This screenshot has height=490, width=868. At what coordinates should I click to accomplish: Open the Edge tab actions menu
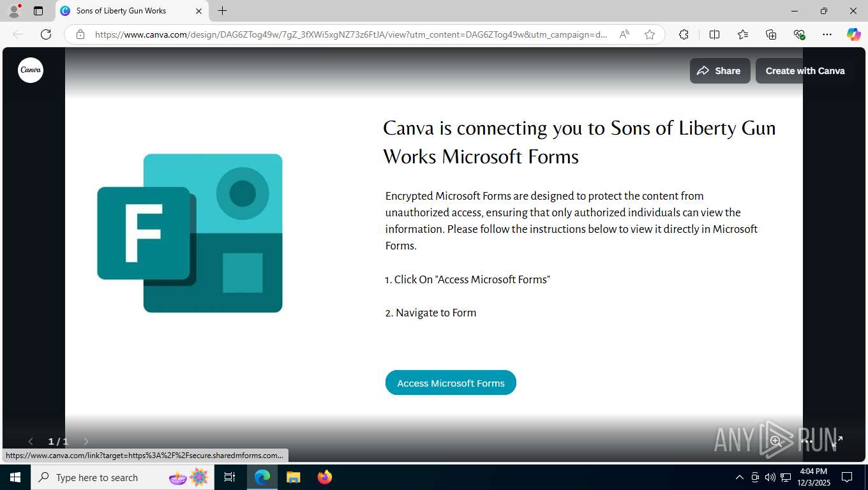click(38, 11)
